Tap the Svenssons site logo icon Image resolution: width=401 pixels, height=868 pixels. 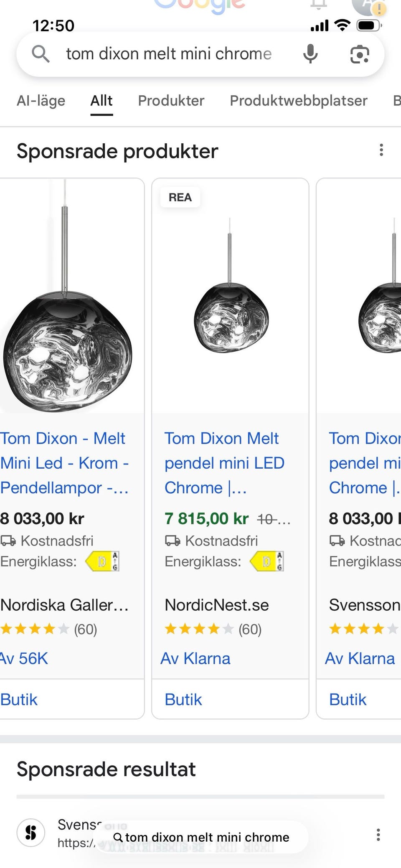coord(31,832)
